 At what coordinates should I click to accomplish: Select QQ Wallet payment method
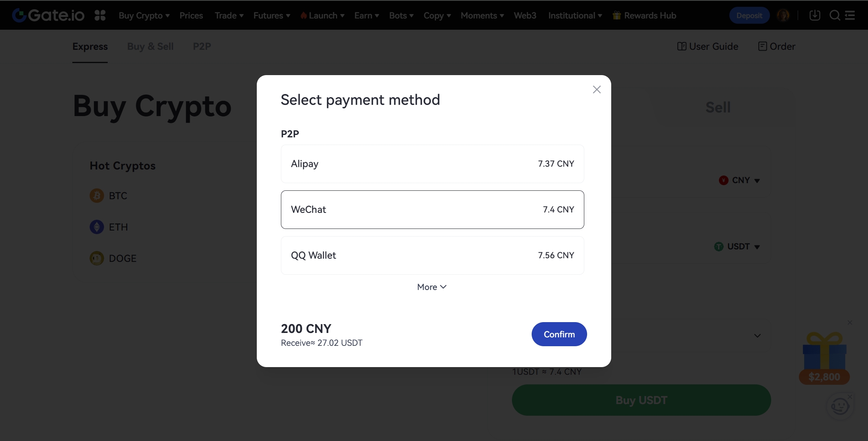[432, 255]
